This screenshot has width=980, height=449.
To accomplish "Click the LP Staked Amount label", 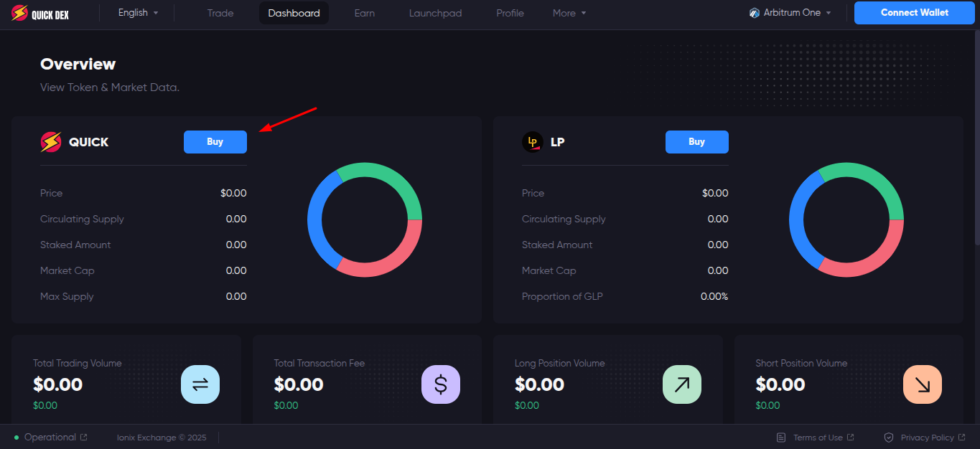I will coord(557,245).
